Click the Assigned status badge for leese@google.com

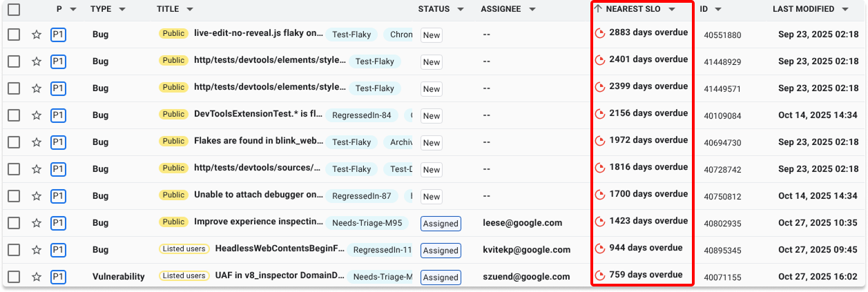[x=441, y=224]
